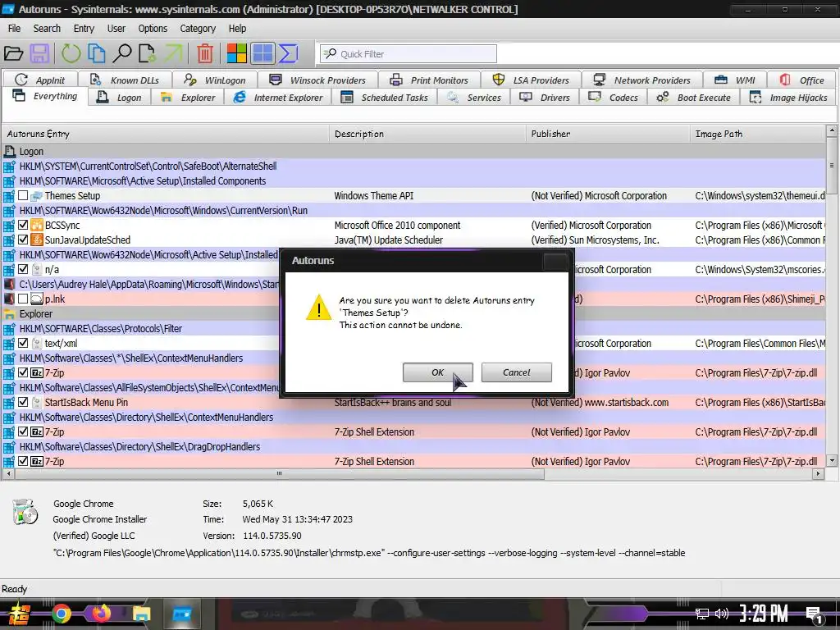Toggle the blue Windows grid toolbar icon
This screenshot has height=630, width=840.
[262, 53]
